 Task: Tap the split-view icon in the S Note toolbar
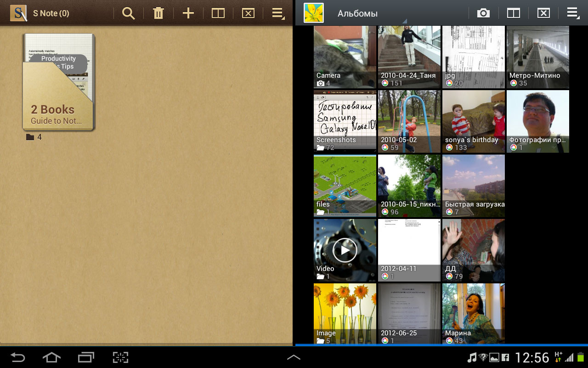[x=218, y=13]
